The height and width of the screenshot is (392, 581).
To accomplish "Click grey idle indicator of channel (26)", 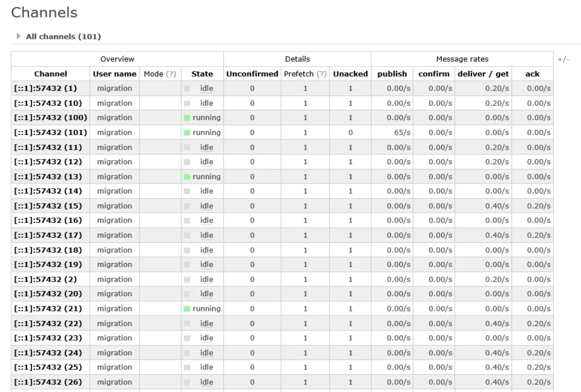I will click(x=187, y=382).
